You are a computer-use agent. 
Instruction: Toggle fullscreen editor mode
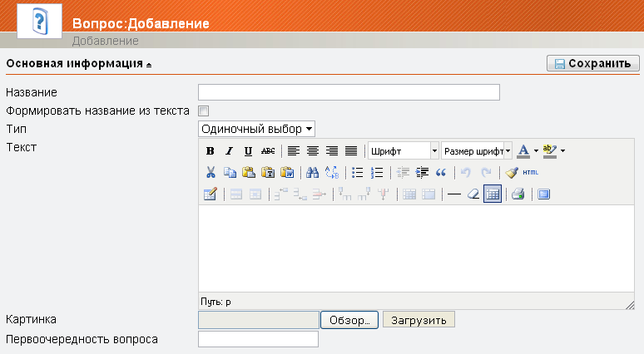[544, 194]
